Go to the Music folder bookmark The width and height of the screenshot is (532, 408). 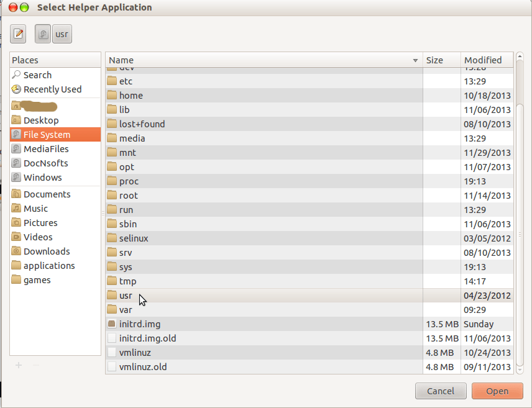click(35, 209)
